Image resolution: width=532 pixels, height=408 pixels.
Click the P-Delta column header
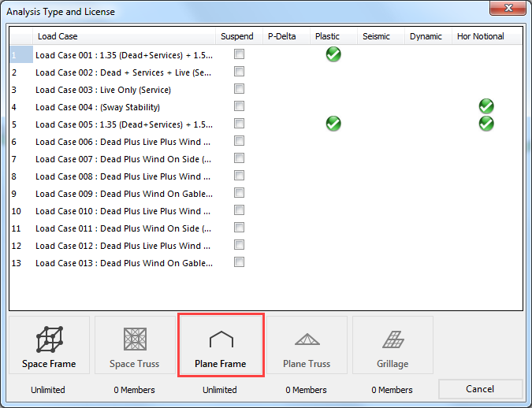tap(283, 36)
